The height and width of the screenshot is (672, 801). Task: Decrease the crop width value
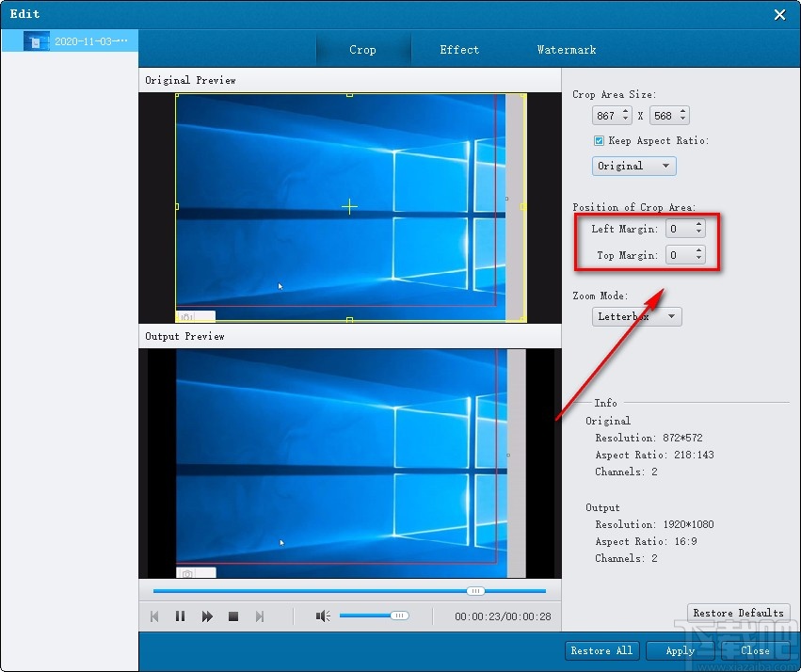point(626,119)
